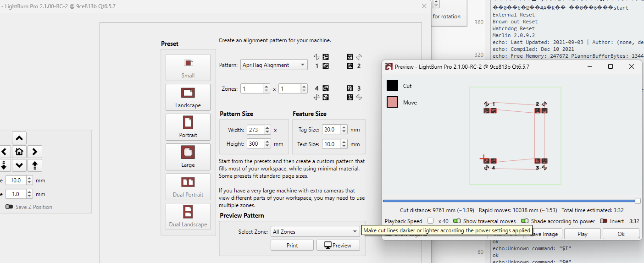Click the jog down chevron button
Viewport: 644px width, 263px height.
click(x=19, y=165)
